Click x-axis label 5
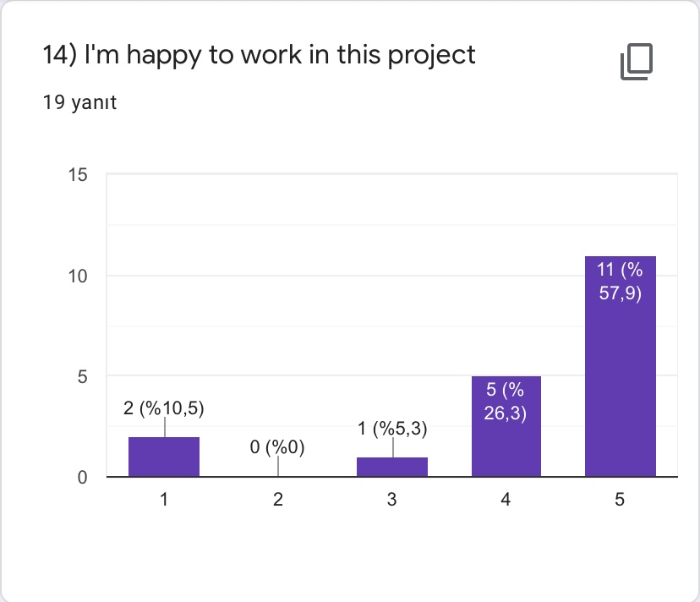Viewport: 700px width, 602px height. [x=620, y=500]
